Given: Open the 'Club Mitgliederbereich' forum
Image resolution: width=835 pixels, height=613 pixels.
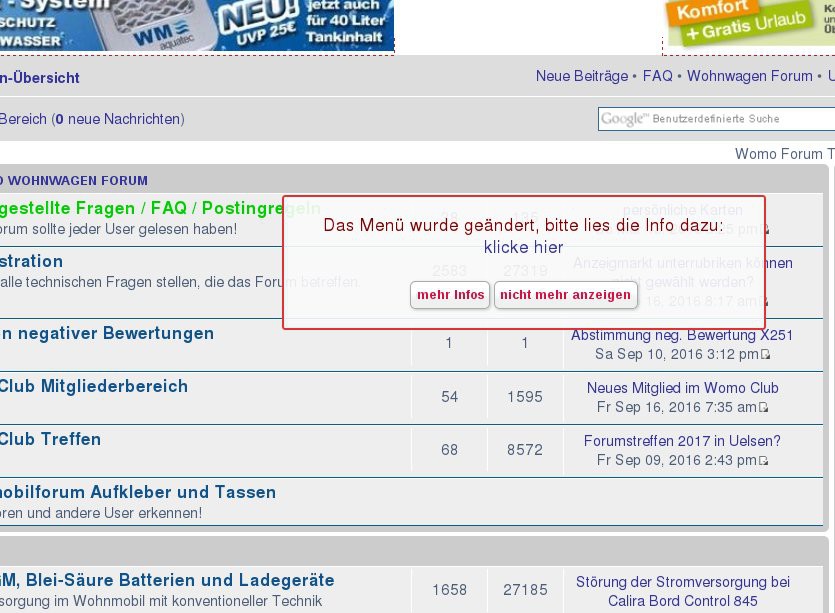Looking at the screenshot, I should pyautogui.click(x=94, y=386).
